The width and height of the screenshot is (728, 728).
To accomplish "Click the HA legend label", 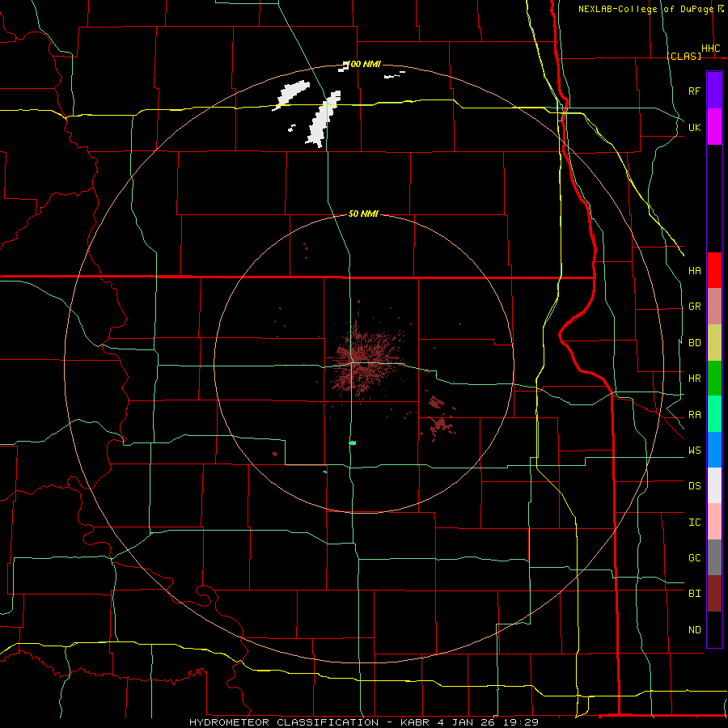I will pos(694,271).
